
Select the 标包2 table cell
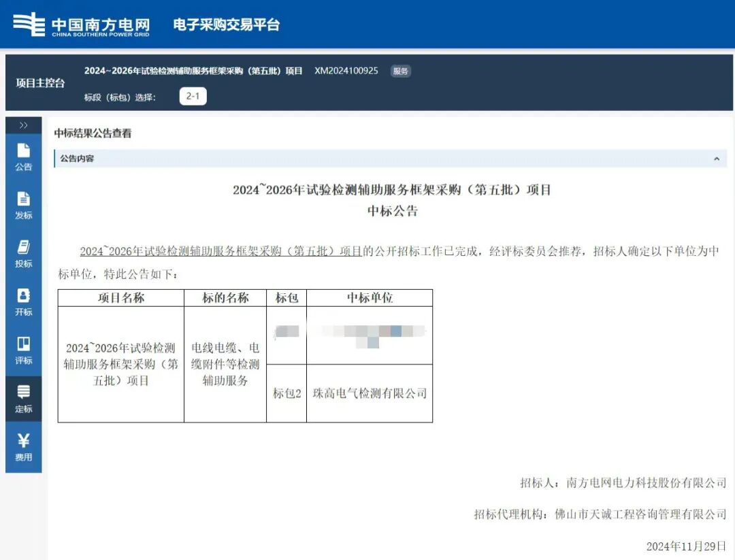coord(287,393)
